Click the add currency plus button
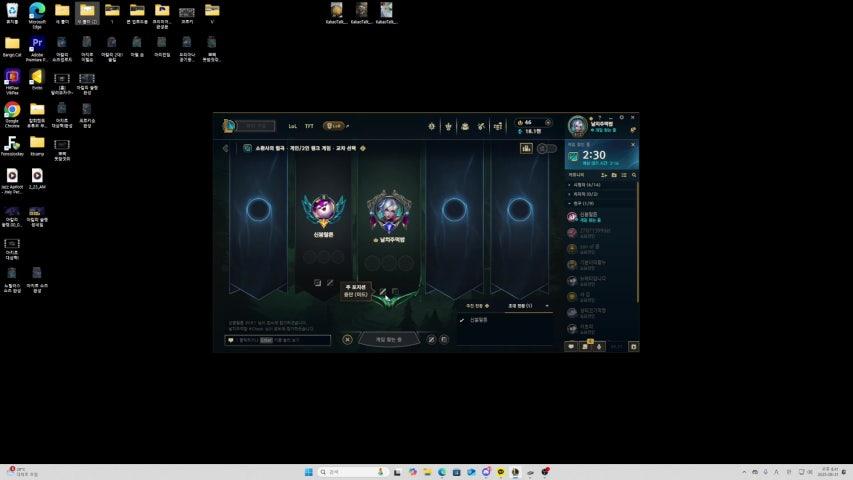853x480 pixels. click(x=548, y=122)
